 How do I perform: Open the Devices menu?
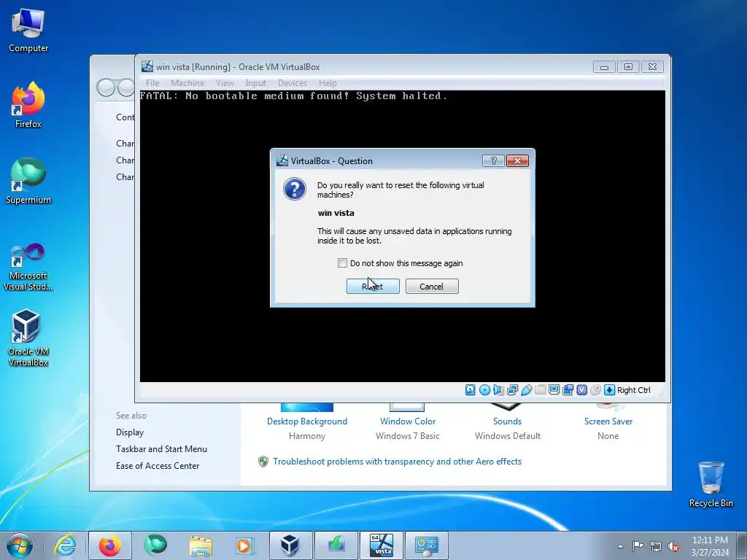[292, 83]
